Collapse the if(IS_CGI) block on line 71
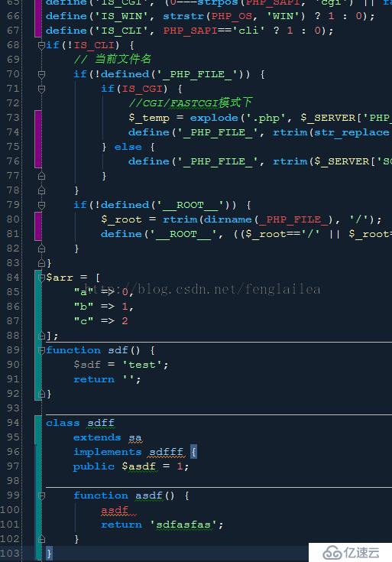 (x=41, y=89)
